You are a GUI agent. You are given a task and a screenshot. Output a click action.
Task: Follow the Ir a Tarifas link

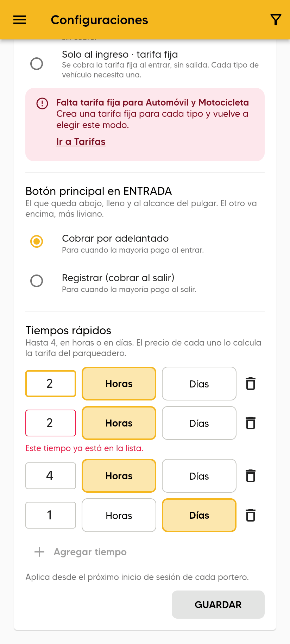click(x=81, y=141)
